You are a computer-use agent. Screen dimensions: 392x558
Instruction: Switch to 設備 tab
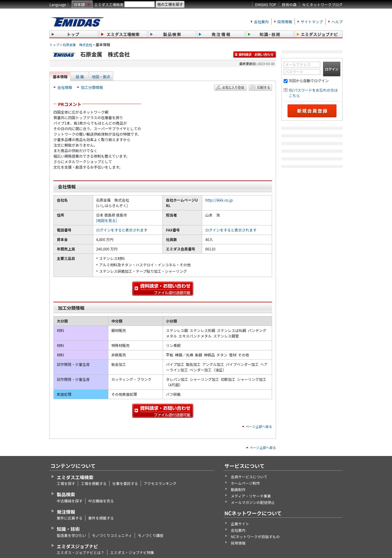tap(80, 77)
